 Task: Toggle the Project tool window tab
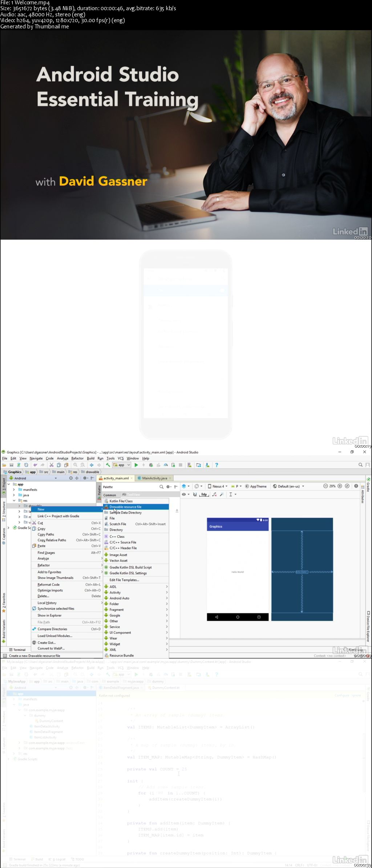(x=4, y=485)
